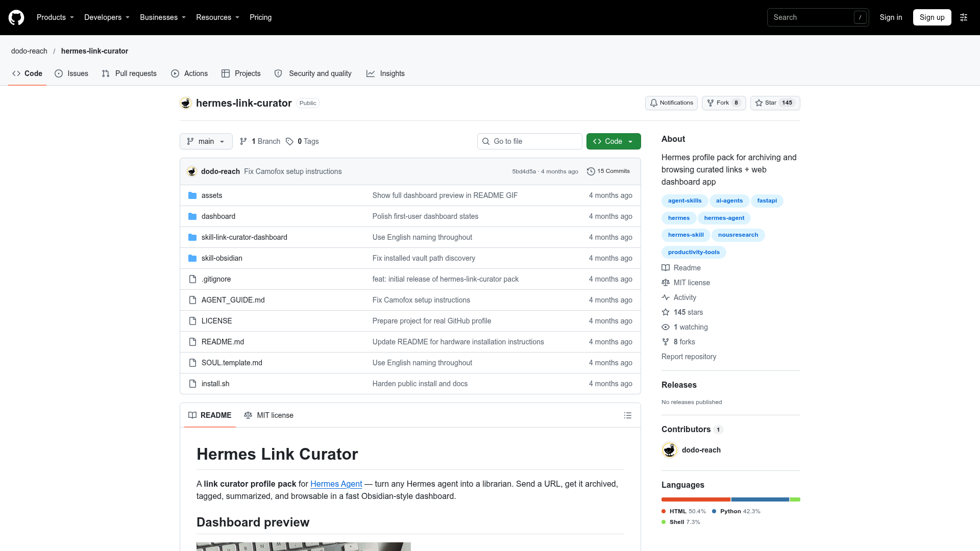This screenshot has height=551, width=980.
Task: Open the README.md file
Action: tap(223, 342)
